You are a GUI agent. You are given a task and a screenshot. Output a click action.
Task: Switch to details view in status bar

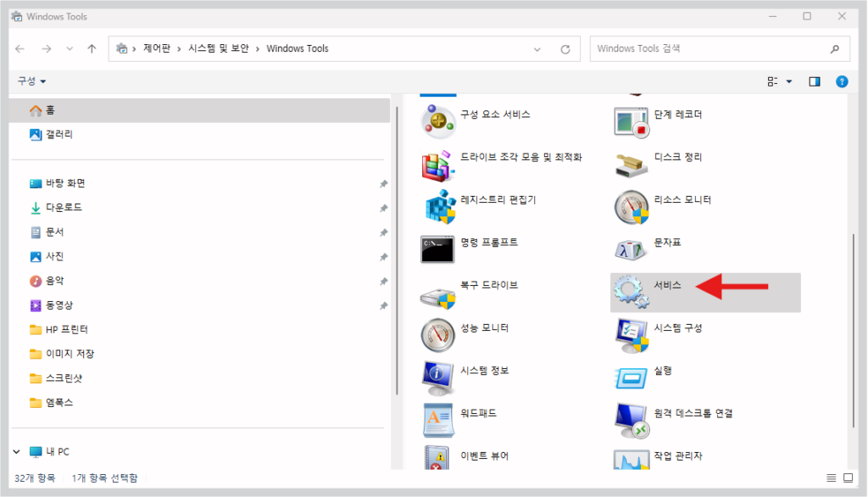point(831,477)
